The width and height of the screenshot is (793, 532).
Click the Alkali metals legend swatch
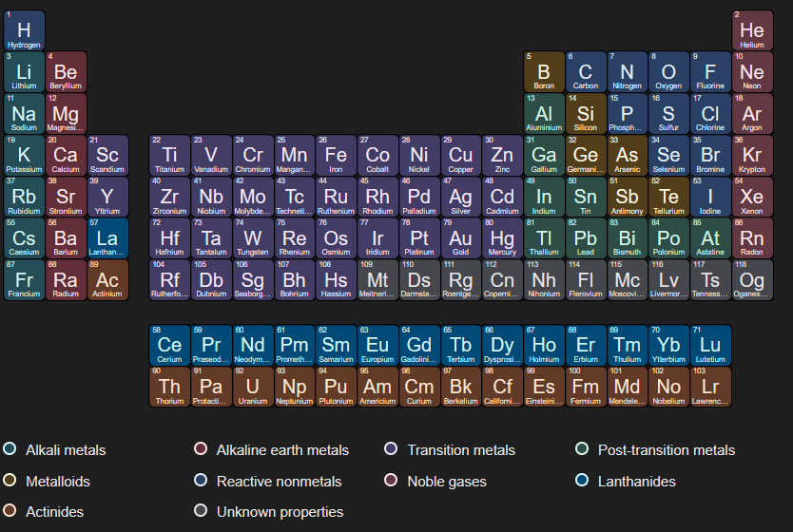[10, 448]
